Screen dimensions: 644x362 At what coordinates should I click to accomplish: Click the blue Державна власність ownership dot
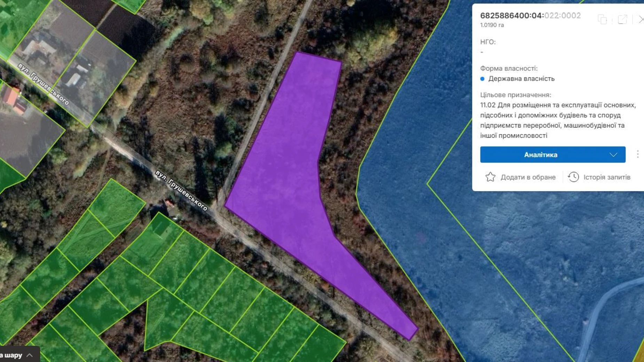(482, 79)
